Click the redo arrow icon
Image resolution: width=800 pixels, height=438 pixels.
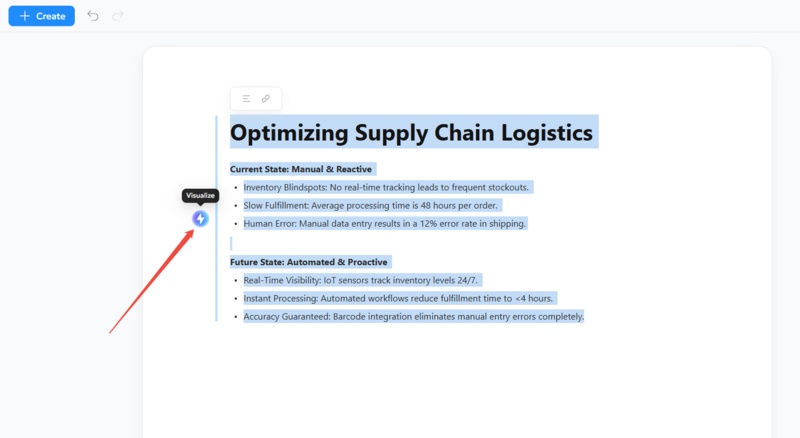[x=118, y=16]
